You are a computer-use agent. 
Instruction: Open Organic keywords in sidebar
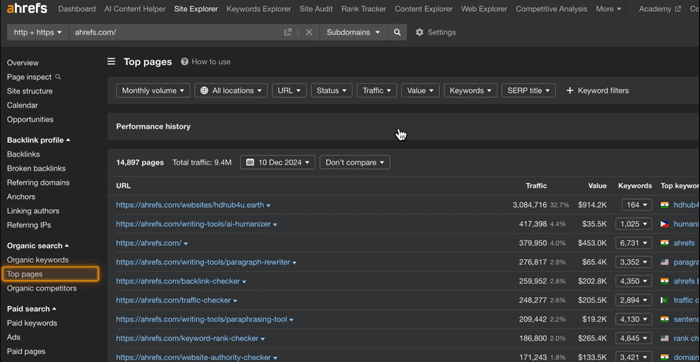38,260
